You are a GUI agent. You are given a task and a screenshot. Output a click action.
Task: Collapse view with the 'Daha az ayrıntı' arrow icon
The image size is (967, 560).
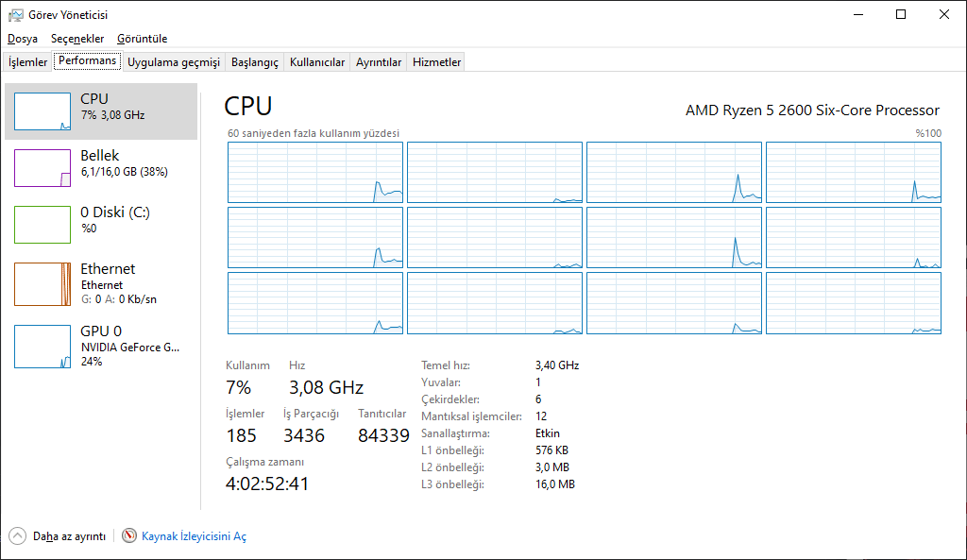17,536
